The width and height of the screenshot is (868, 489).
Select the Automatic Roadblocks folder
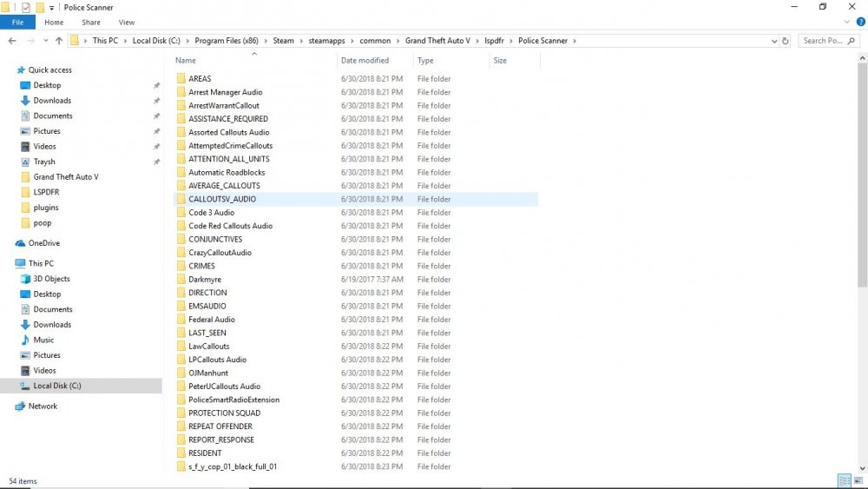227,172
